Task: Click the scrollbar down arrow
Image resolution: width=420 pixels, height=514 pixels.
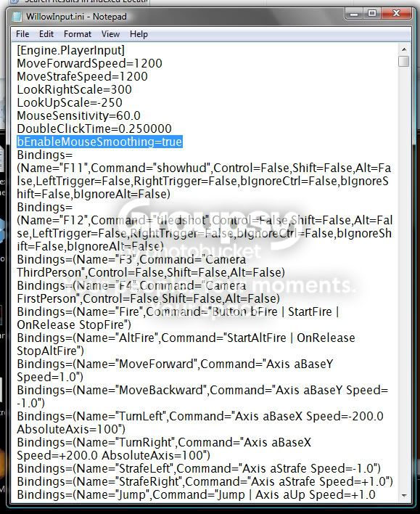Action: [404, 496]
